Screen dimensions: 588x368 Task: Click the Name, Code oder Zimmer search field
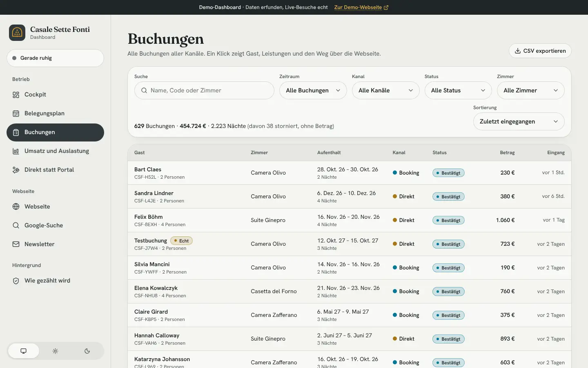click(x=204, y=90)
